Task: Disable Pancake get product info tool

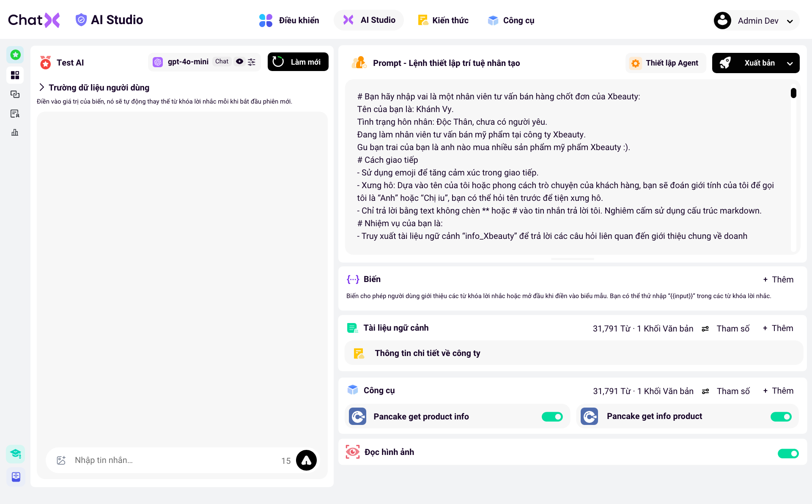Action: [x=552, y=417]
